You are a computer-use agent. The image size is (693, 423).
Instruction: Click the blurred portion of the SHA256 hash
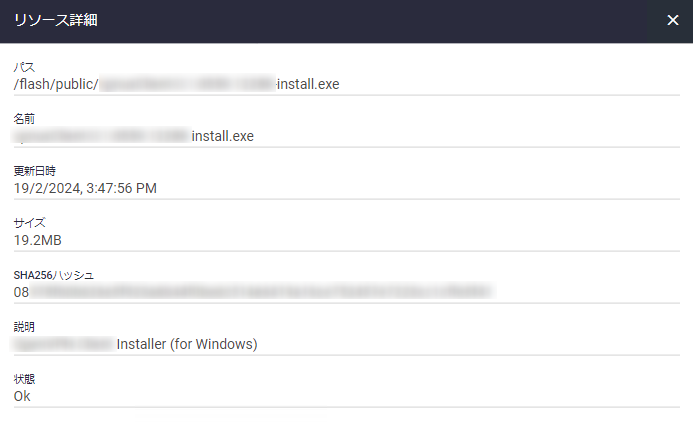[262, 292]
